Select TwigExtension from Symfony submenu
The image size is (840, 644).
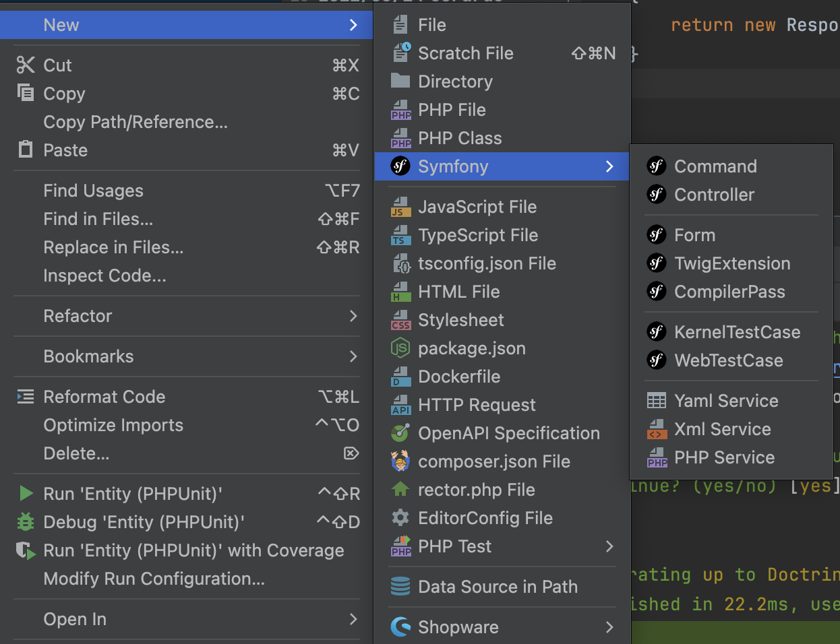[x=732, y=263]
